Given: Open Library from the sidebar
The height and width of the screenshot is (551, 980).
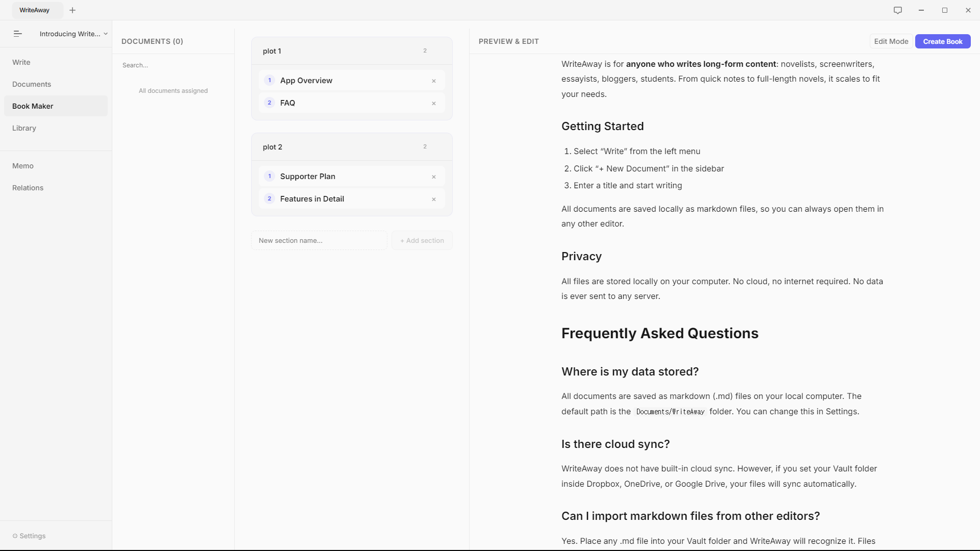Looking at the screenshot, I should [x=24, y=128].
